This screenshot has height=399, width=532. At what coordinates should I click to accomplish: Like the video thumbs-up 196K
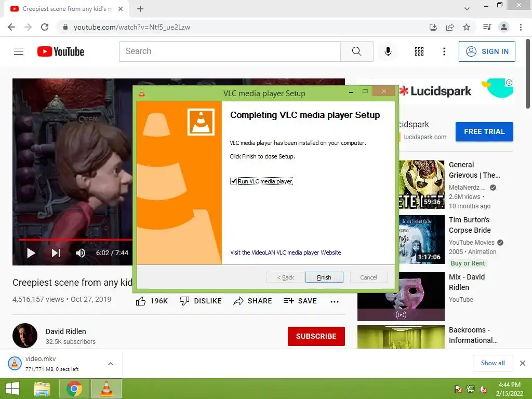coord(152,301)
